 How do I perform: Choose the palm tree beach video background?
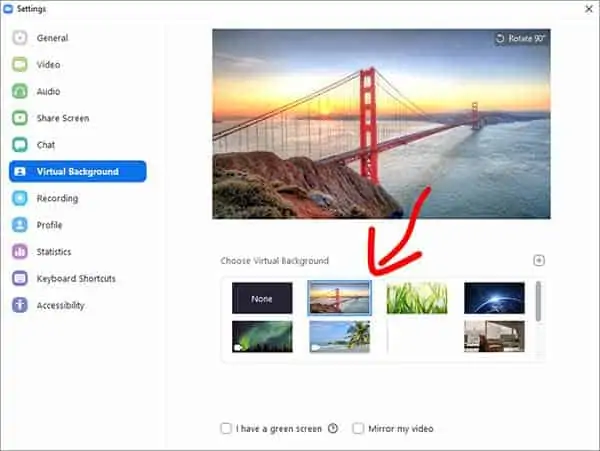339,337
